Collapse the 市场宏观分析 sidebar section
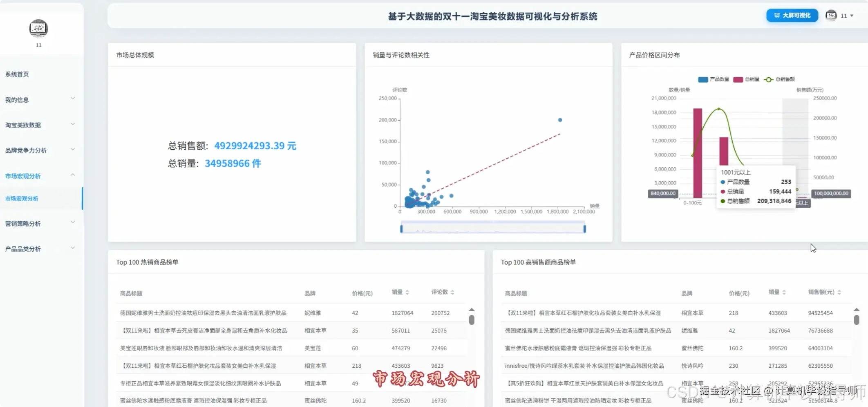 (39, 175)
